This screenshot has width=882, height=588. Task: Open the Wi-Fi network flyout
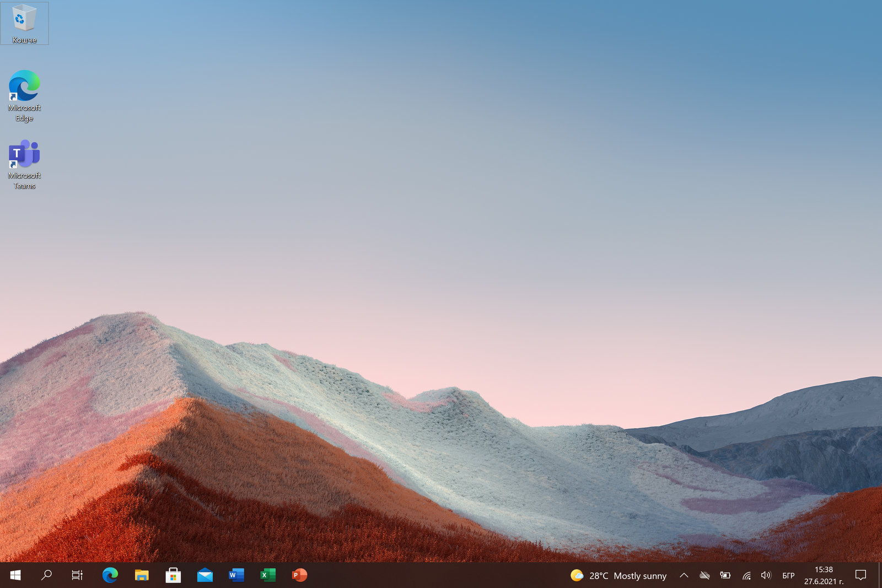click(x=746, y=575)
